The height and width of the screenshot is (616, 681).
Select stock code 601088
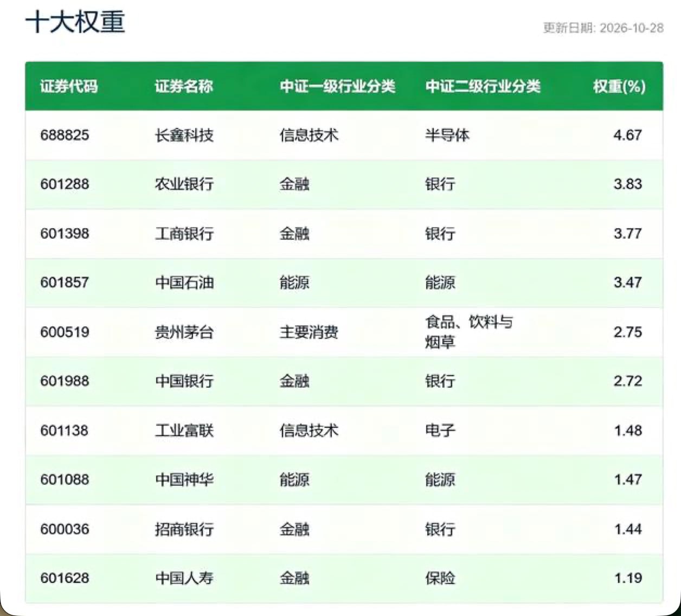click(65, 480)
